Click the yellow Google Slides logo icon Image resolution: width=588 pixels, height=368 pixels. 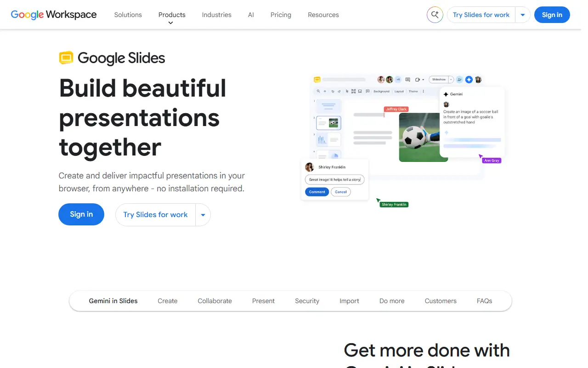click(x=66, y=58)
